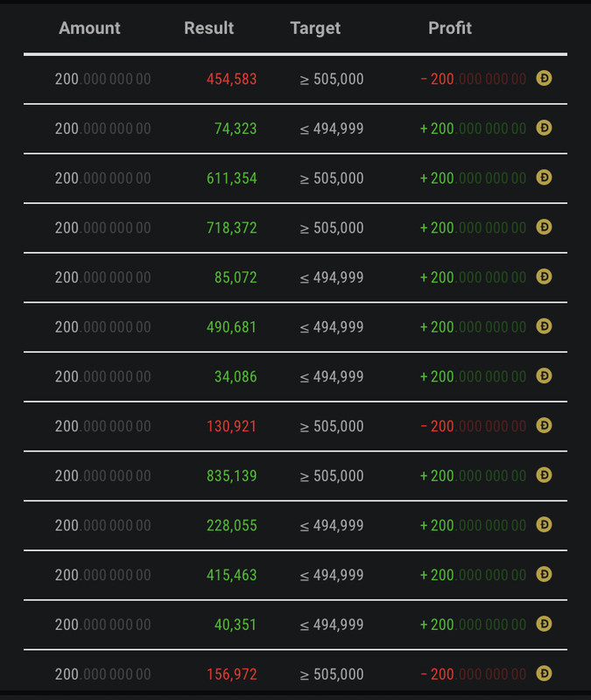This screenshot has height=700, width=591.
Task: Click Dogecoin icon in the 835,139 result row
Action: tap(544, 475)
